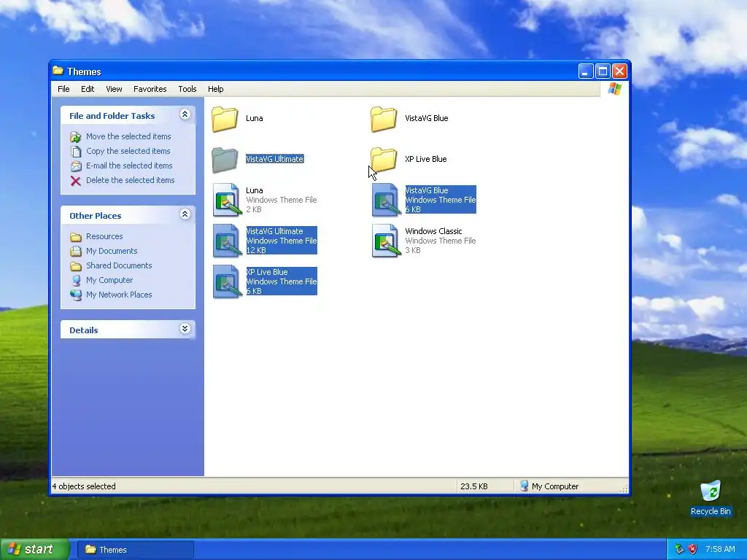Open the Edit menu

tap(88, 89)
